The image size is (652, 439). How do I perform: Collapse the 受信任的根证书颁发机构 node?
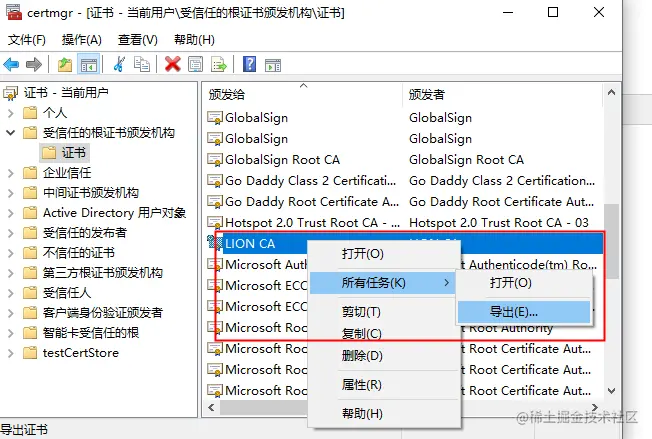[11, 133]
